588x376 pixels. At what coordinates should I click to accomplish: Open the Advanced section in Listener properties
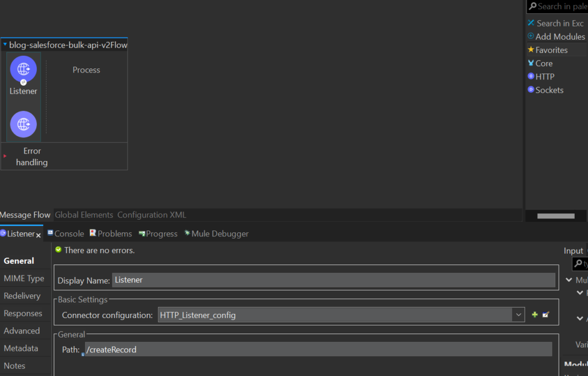(x=21, y=331)
